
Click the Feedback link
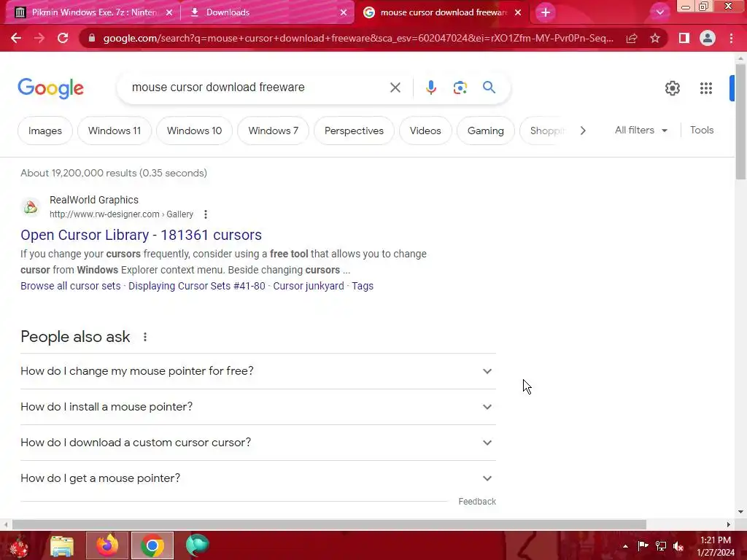[x=477, y=502]
